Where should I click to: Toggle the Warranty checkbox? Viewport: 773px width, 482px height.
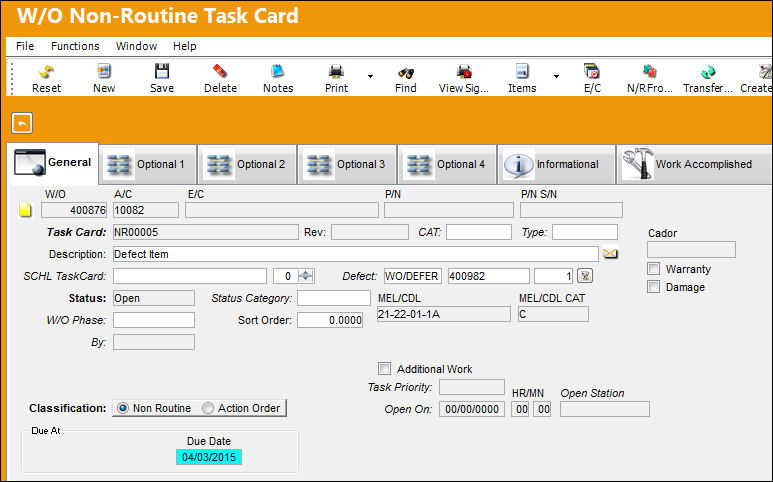[653, 269]
